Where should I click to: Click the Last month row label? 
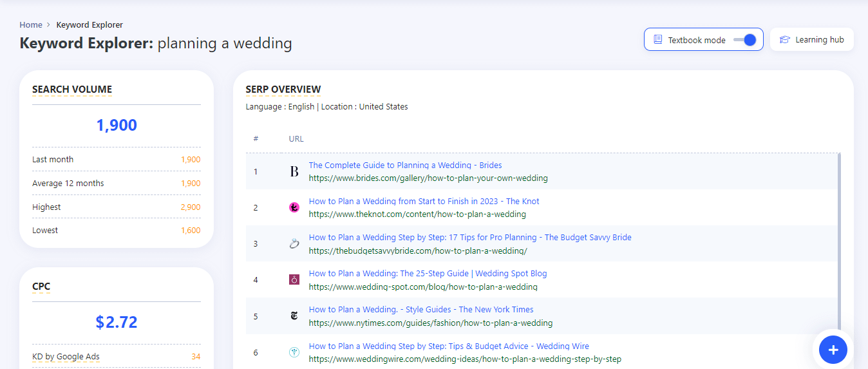(x=53, y=160)
